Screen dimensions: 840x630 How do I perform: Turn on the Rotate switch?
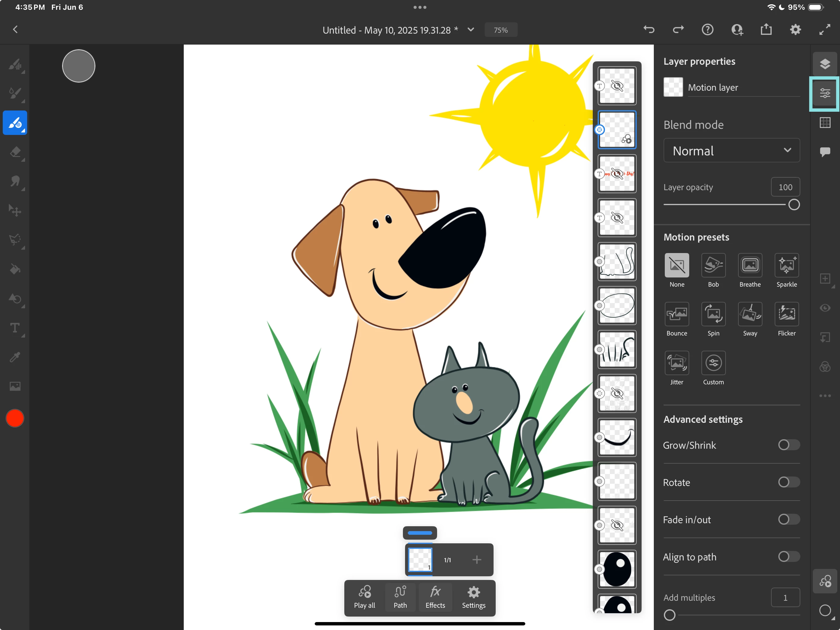click(788, 482)
